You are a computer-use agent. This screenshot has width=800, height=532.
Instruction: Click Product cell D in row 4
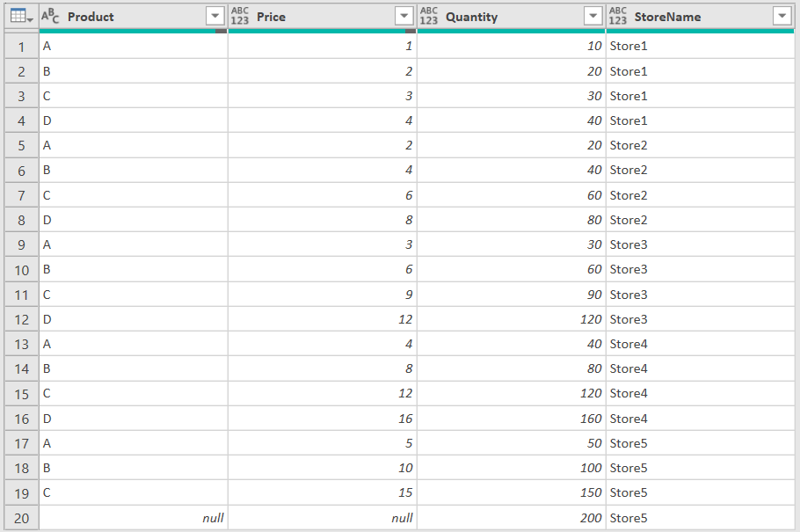pyautogui.click(x=134, y=121)
